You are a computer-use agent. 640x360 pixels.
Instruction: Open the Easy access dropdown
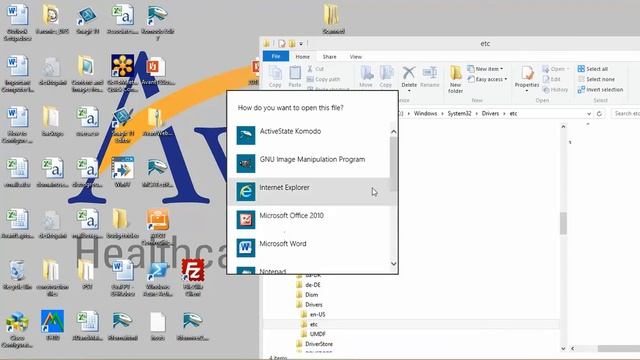click(488, 79)
